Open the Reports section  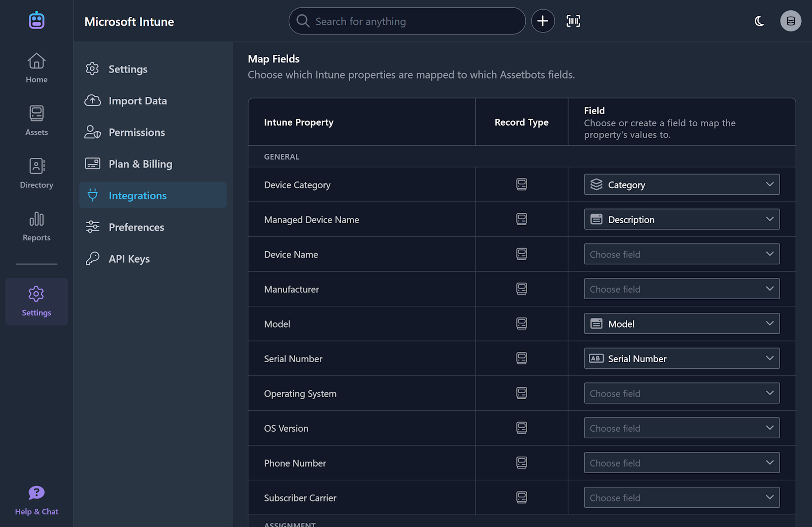click(x=37, y=226)
